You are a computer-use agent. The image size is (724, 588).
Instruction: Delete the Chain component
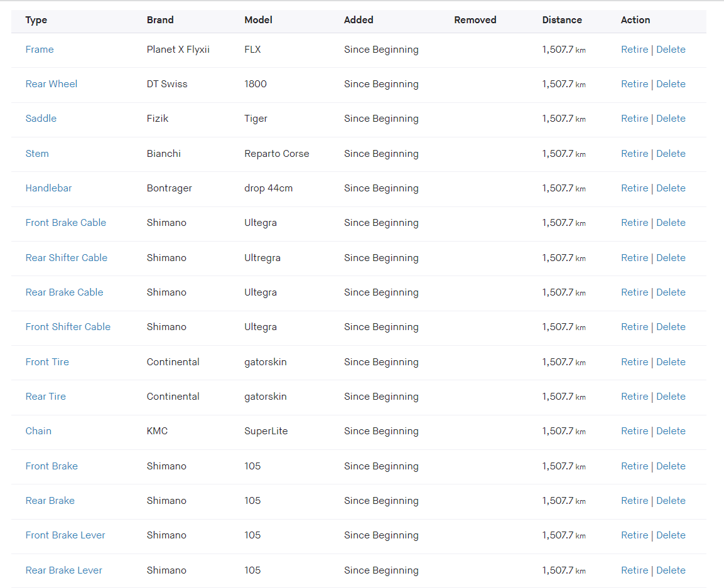(x=671, y=431)
